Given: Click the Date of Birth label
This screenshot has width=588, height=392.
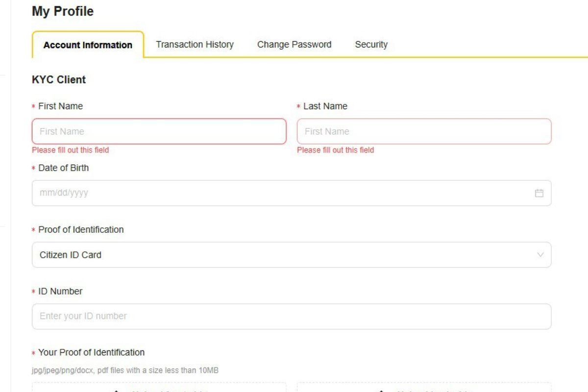Looking at the screenshot, I should [x=63, y=168].
